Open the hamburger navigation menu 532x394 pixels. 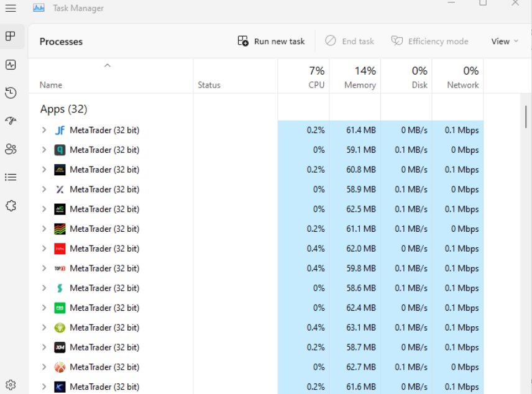11,8
